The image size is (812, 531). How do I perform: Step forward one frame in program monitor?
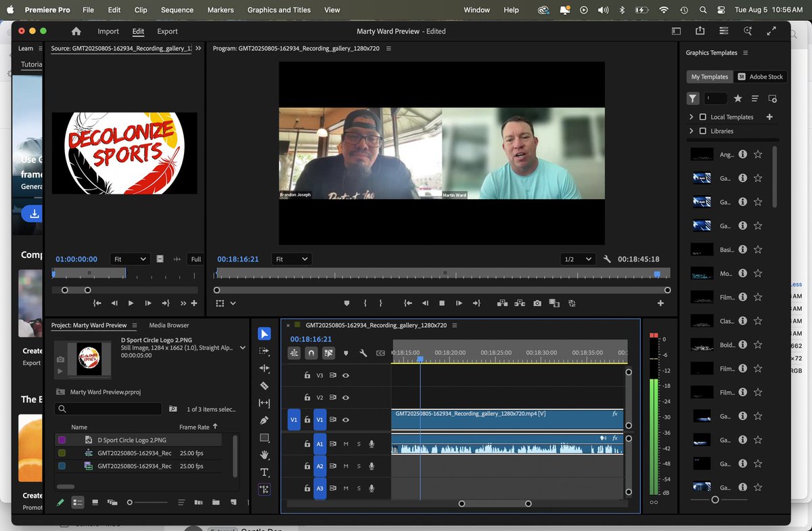tap(459, 303)
